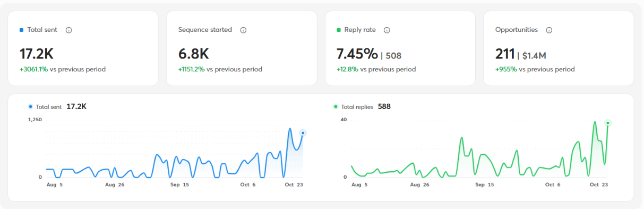Click Sep 15 label on Total sent chart
The width and height of the screenshot is (644, 209).
(179, 185)
